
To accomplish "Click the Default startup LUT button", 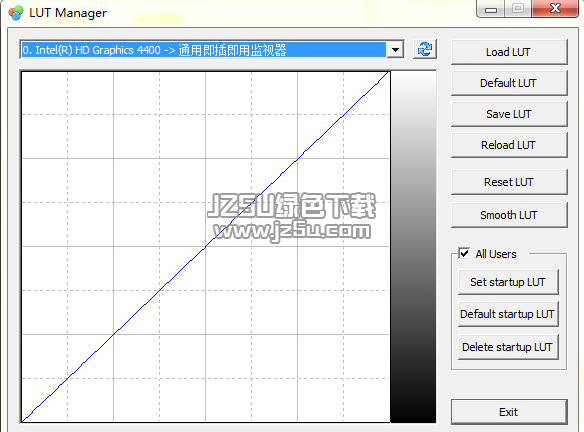I will click(x=508, y=314).
